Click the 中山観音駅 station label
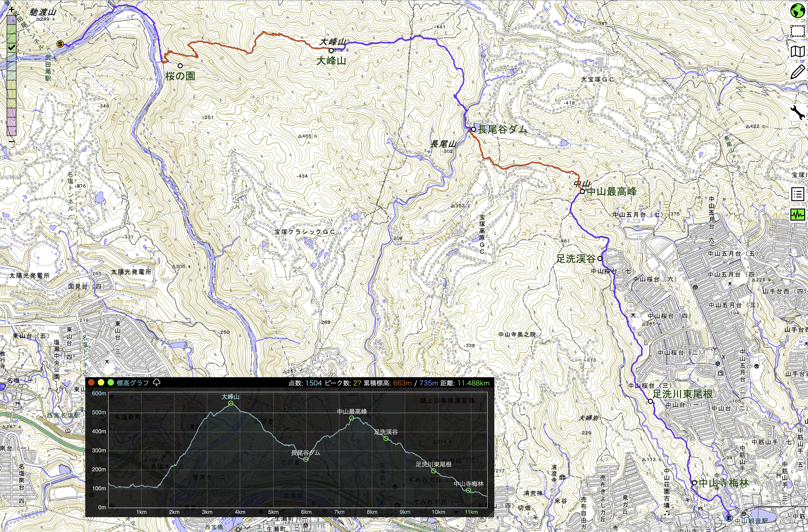Image resolution: width=808 pixels, height=532 pixels. pyautogui.click(x=751, y=521)
